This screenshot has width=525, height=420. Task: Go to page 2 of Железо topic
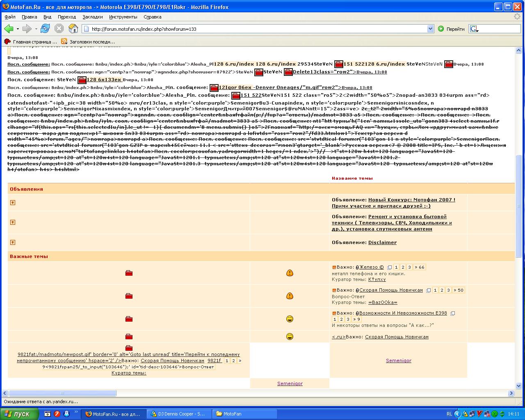pyautogui.click(x=403, y=267)
